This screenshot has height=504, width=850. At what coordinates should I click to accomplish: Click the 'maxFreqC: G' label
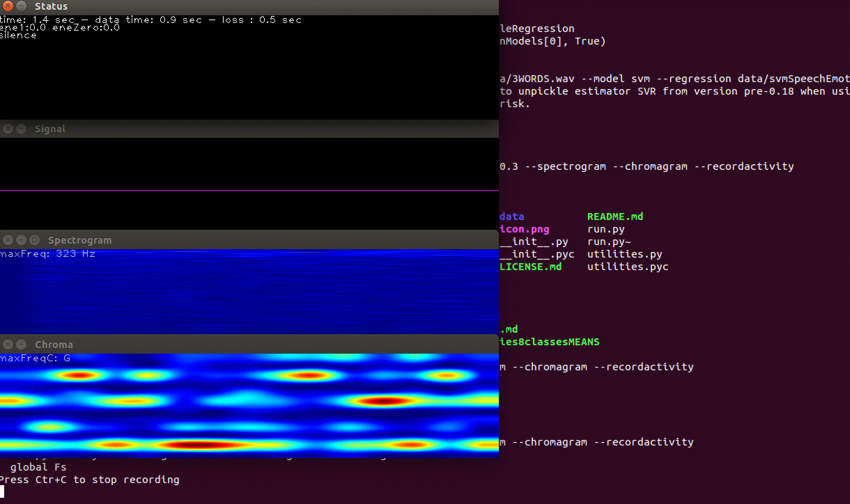coord(35,358)
